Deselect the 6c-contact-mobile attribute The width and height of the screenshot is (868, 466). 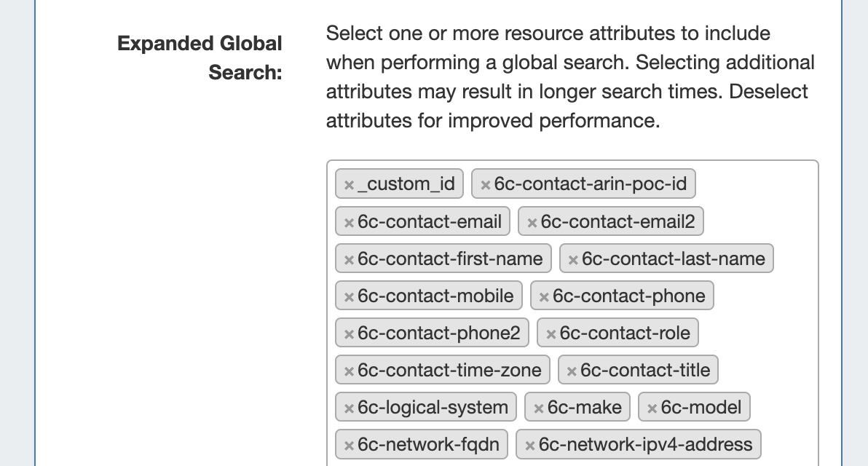349,297
